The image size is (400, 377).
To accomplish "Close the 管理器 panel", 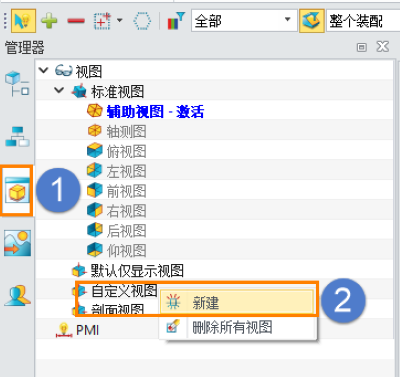I will pos(383,47).
